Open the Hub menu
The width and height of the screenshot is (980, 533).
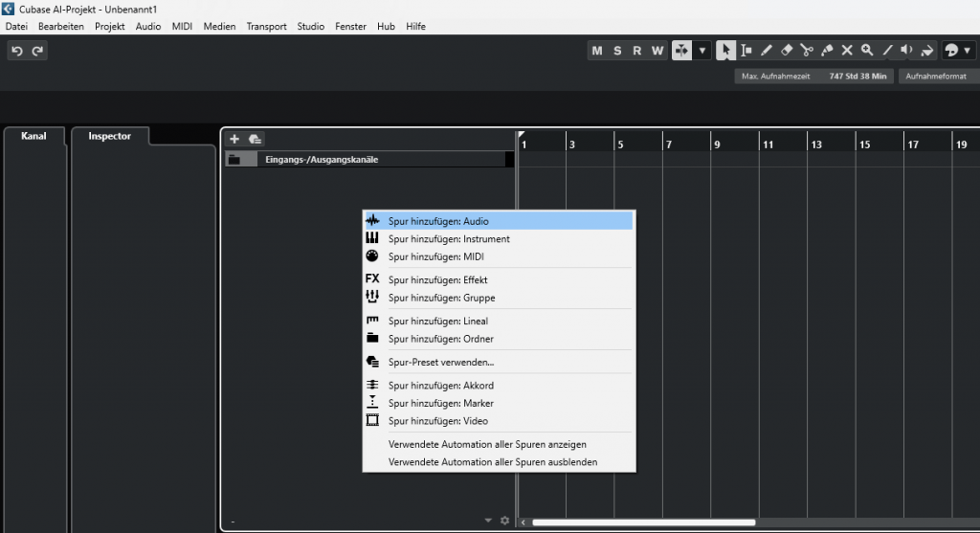[x=386, y=26]
